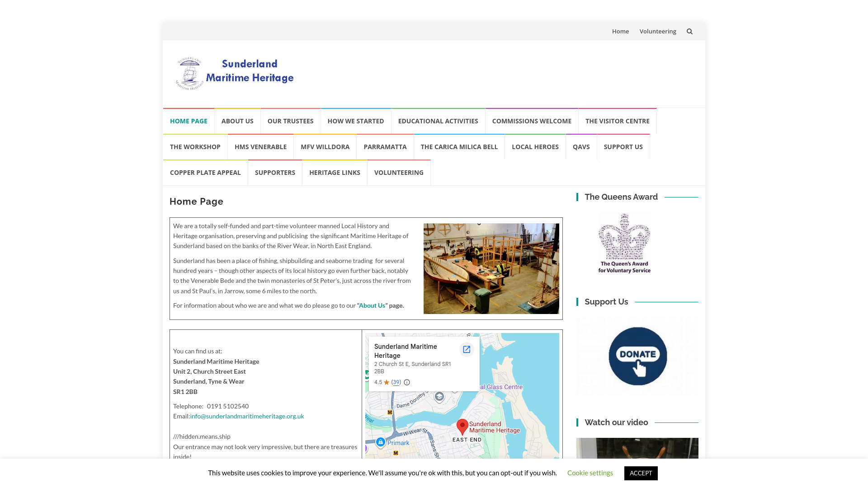Click the Primark shopping marker on map
The width and height of the screenshot is (868, 488).
tap(381, 442)
